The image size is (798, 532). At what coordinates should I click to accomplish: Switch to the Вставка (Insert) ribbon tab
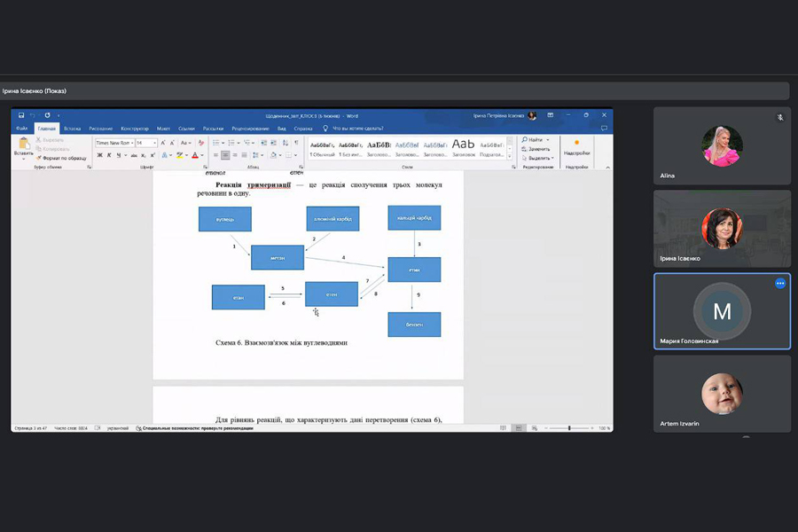tap(73, 129)
